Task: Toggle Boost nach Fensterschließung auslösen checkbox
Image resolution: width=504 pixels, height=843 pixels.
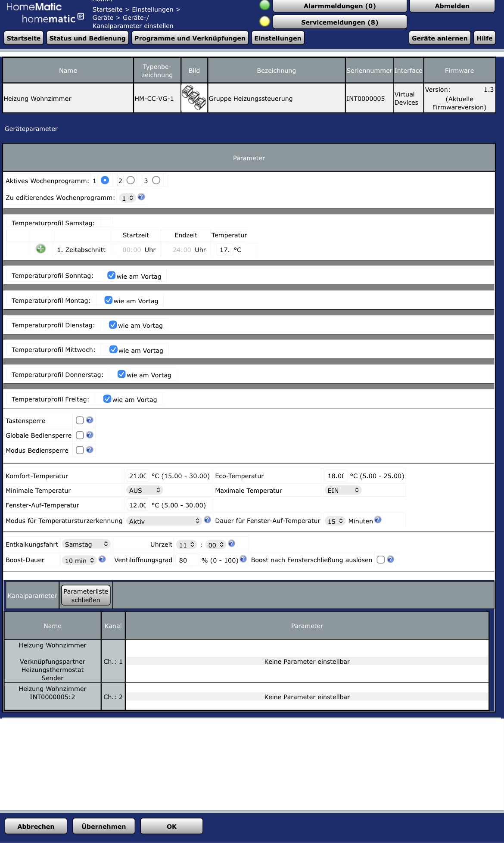Action: click(380, 560)
